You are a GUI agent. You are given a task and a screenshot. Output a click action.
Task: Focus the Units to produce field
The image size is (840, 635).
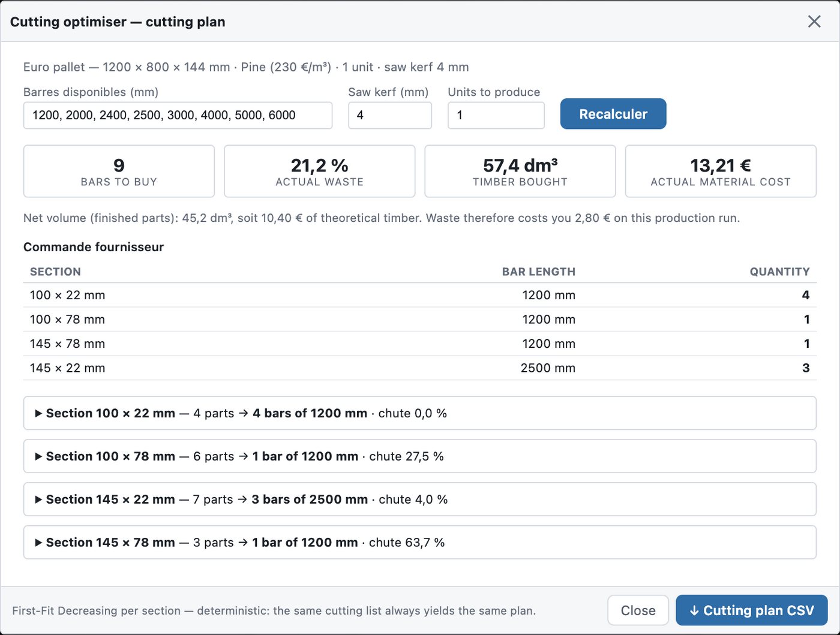tap(496, 115)
